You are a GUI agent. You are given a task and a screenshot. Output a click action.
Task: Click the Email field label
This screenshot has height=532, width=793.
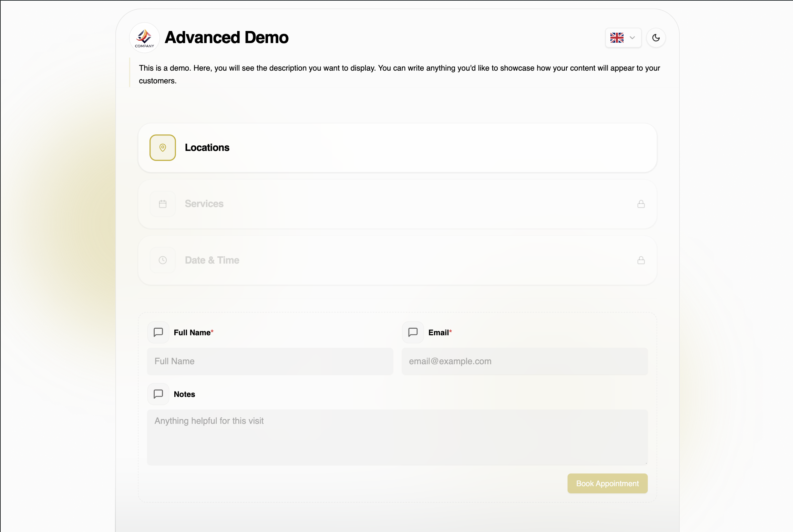tap(440, 332)
